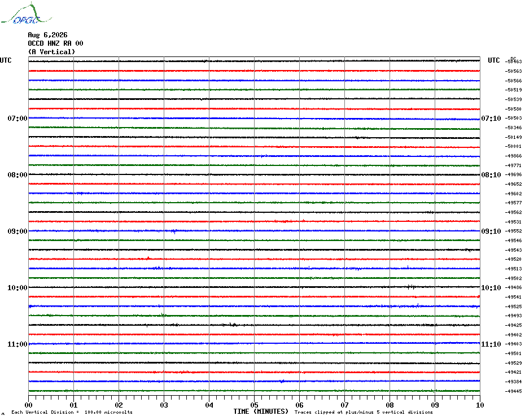Click the 09:00 time label
Viewport: 525px width, 420px height.
point(17,231)
